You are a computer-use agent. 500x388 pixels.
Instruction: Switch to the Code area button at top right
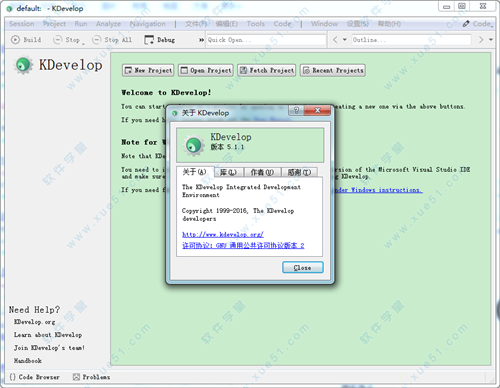tap(477, 24)
